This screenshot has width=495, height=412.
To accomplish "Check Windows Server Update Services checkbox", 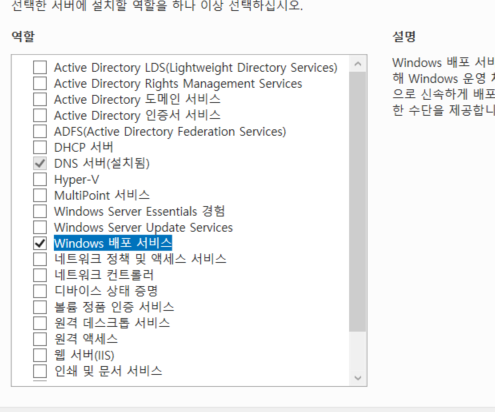I will coord(40,227).
